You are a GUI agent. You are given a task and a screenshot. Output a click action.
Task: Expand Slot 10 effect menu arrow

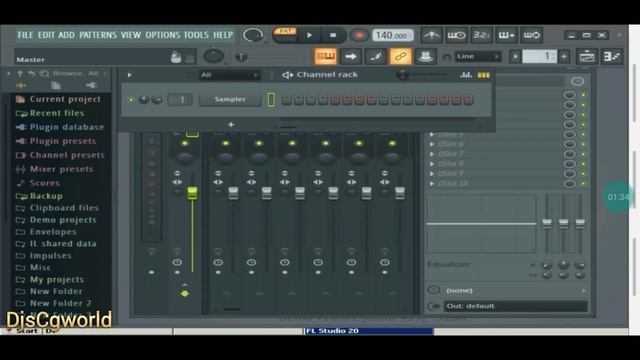[x=432, y=183]
